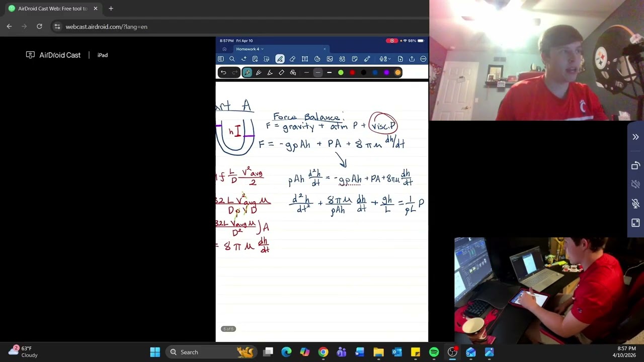Open the notes sidebar panel icon
644x362 pixels.
[x=220, y=59]
